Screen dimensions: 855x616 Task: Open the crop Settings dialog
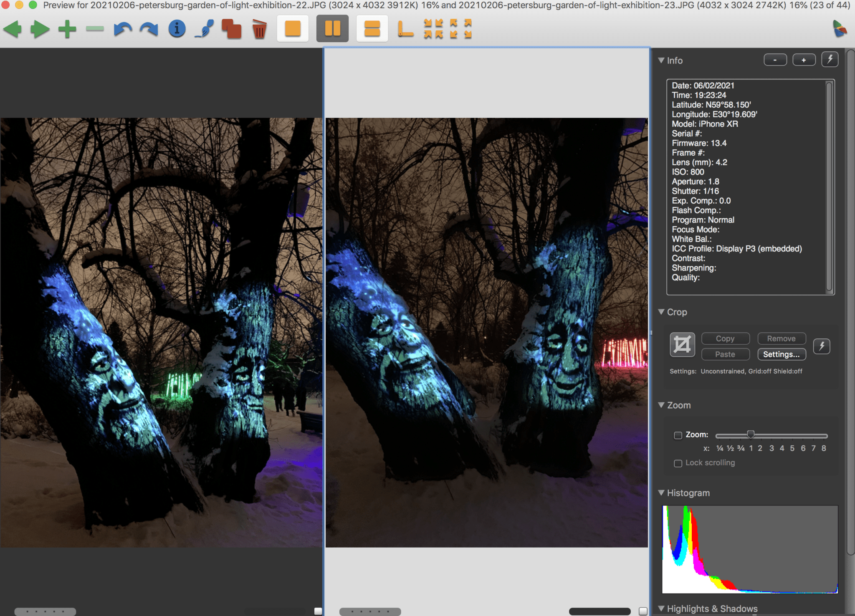click(x=781, y=354)
